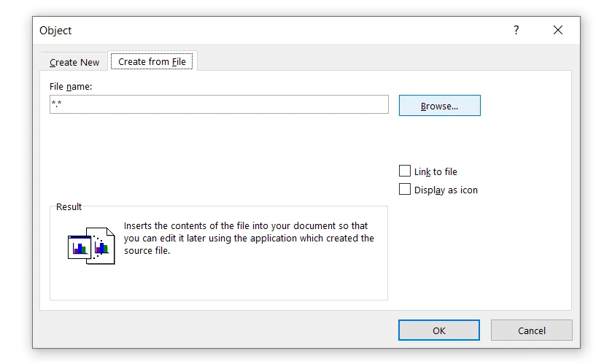604x364 pixels.
Task: Click the "*.*" text in File name field
Action: 56,105
